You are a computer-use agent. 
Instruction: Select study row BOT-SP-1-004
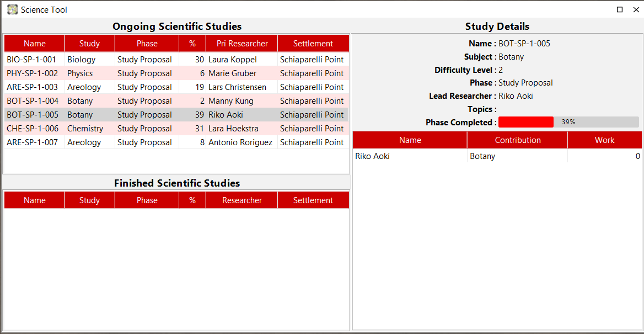pyautogui.click(x=176, y=101)
